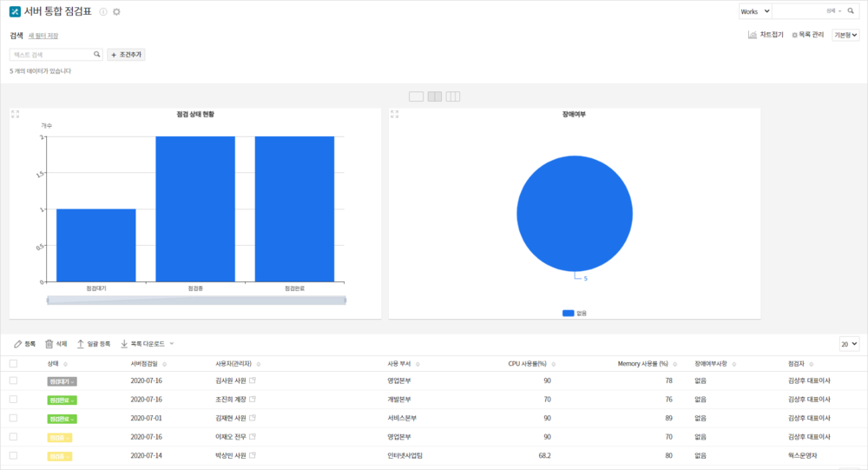Select the checkbox for the 박상민 사원 row

(x=13, y=455)
